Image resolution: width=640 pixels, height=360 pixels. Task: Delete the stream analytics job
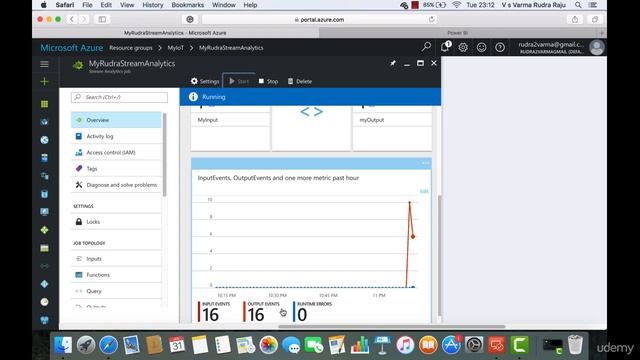[300, 81]
